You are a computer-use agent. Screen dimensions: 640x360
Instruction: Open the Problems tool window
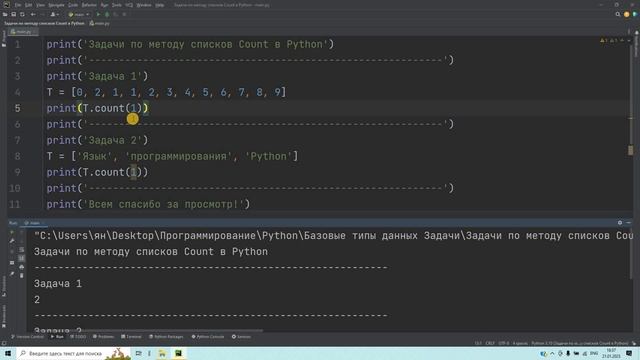click(x=103, y=337)
